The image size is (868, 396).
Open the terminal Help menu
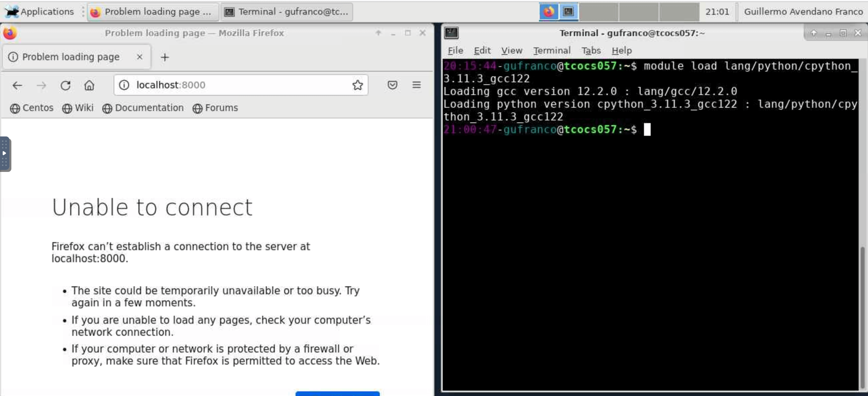click(621, 51)
